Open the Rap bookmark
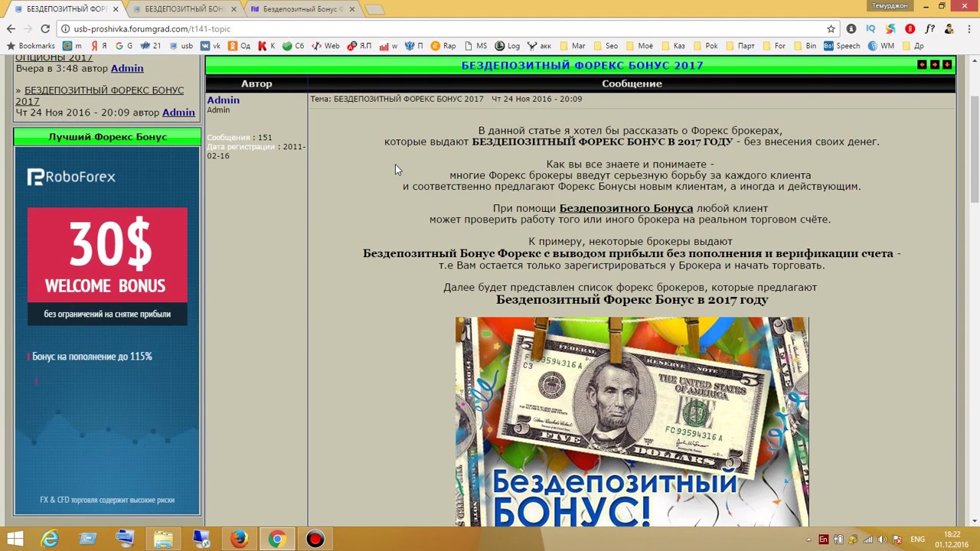The width and height of the screenshot is (980, 551). click(x=443, y=46)
